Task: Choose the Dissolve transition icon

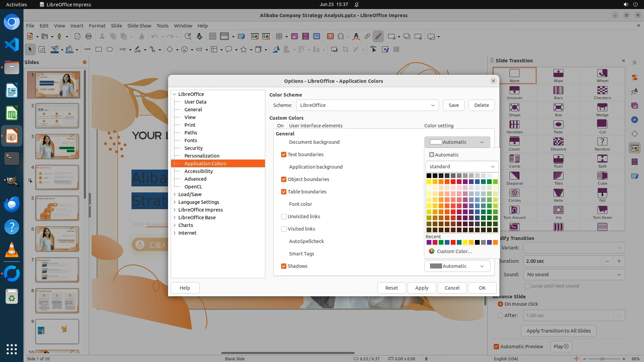Action: 558,141
